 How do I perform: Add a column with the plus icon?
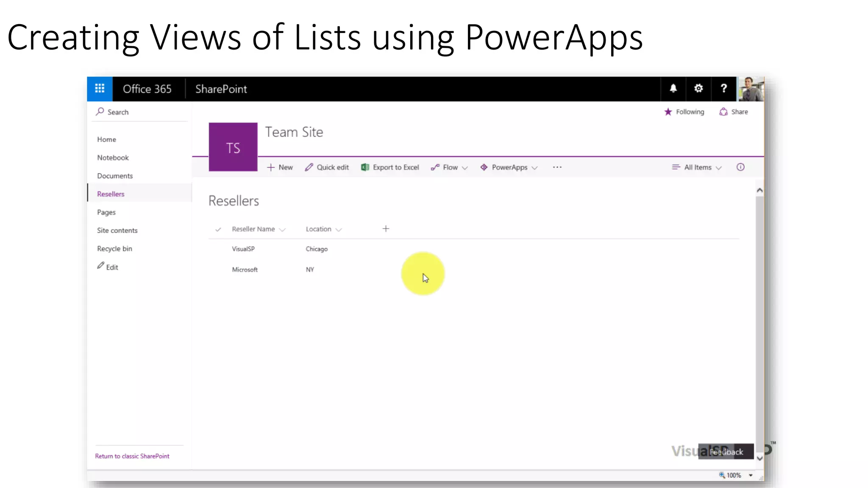coord(386,229)
